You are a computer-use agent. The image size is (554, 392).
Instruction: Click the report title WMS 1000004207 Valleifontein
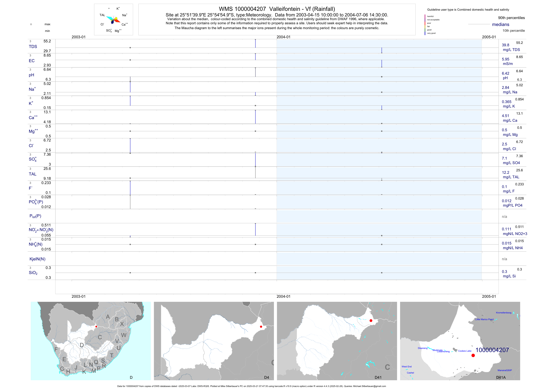(x=277, y=9)
